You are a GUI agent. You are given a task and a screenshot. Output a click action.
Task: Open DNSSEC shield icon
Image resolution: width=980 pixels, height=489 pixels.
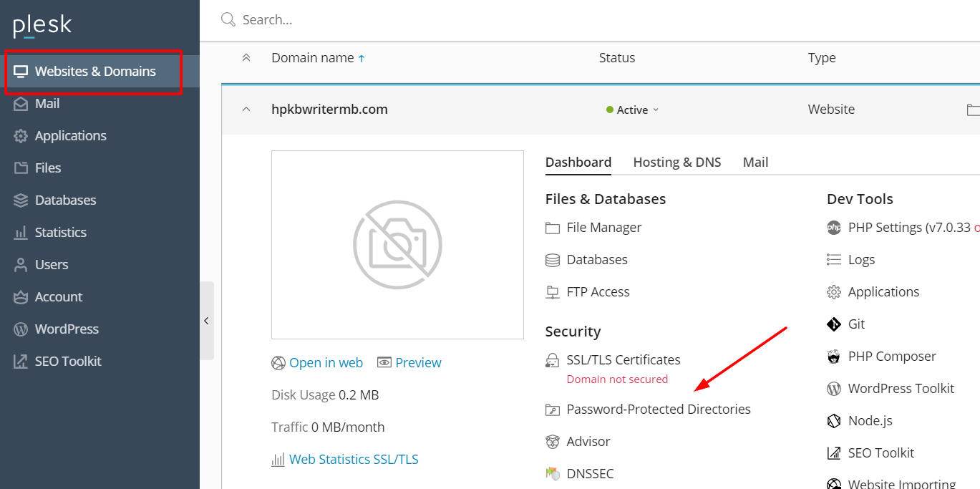pos(552,474)
